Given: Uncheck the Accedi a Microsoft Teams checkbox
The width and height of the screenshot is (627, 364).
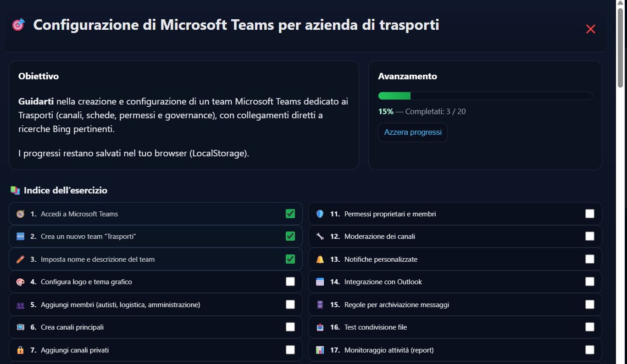Looking at the screenshot, I should tap(290, 214).
